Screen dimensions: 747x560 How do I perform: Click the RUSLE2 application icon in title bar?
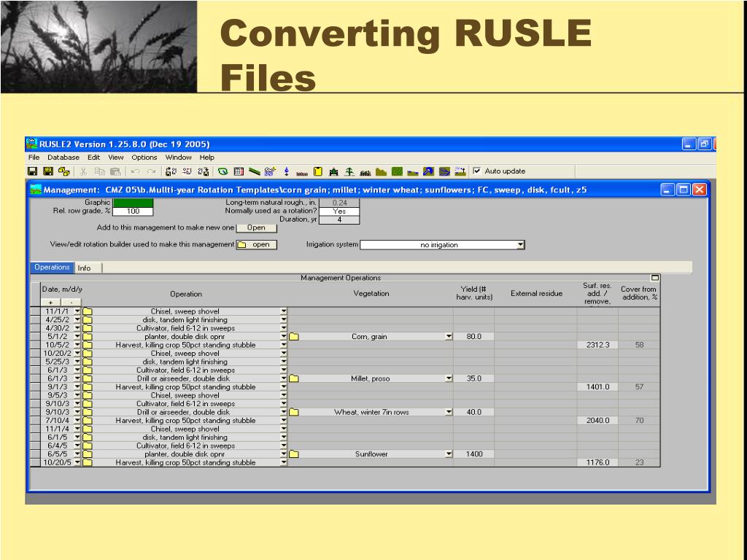(32, 144)
